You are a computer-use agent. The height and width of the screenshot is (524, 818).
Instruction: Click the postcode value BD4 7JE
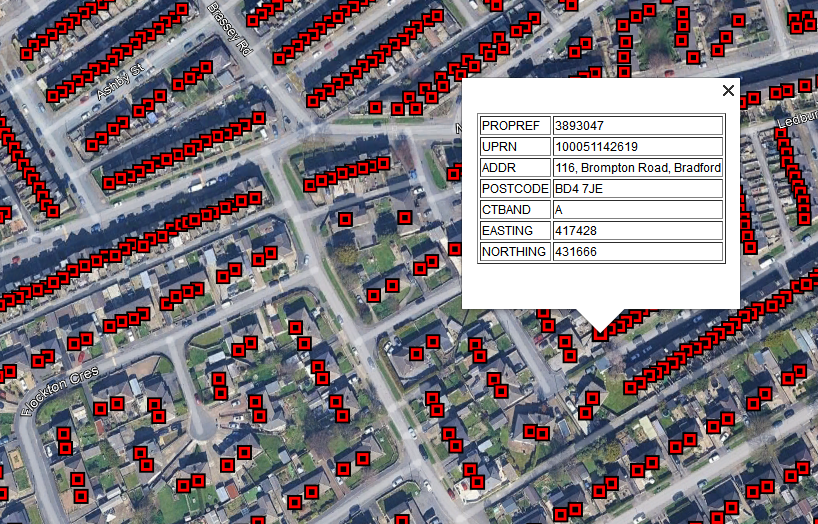pyautogui.click(x=637, y=189)
